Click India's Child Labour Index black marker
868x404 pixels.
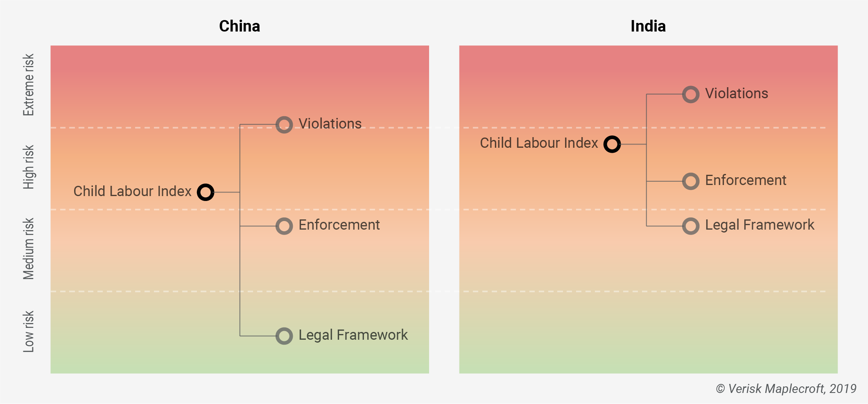point(612,144)
